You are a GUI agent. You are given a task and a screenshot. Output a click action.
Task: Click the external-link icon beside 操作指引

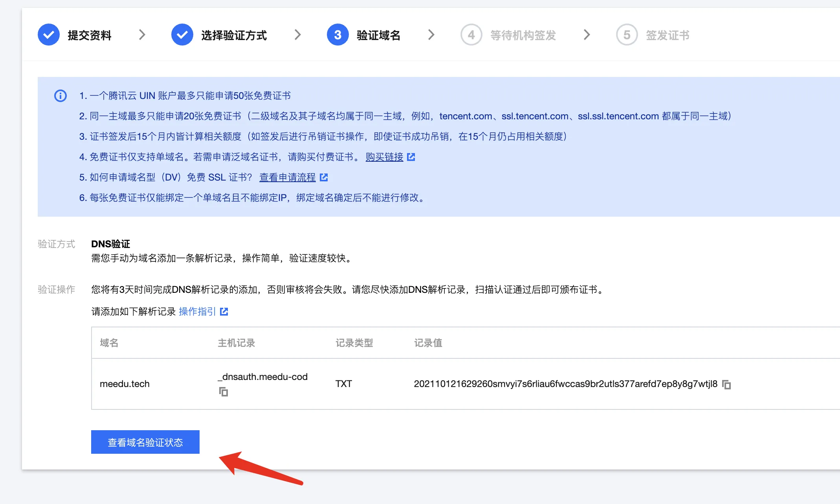click(x=224, y=312)
